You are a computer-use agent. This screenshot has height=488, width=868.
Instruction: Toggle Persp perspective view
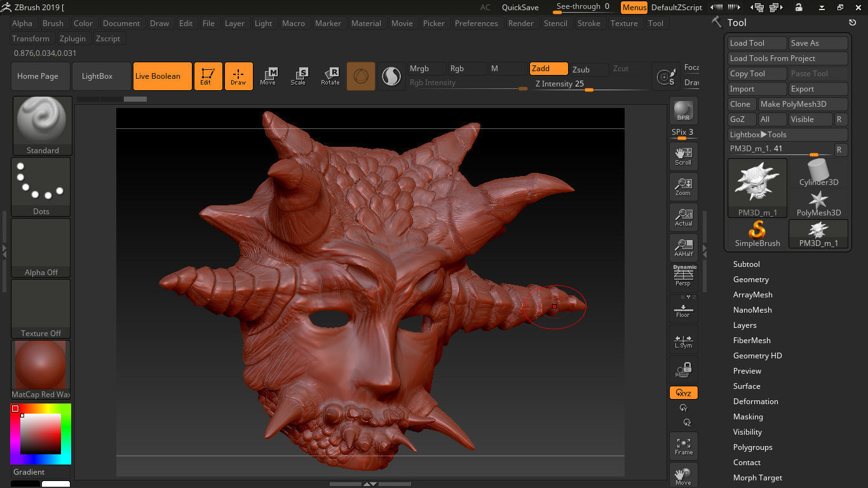pos(683,278)
